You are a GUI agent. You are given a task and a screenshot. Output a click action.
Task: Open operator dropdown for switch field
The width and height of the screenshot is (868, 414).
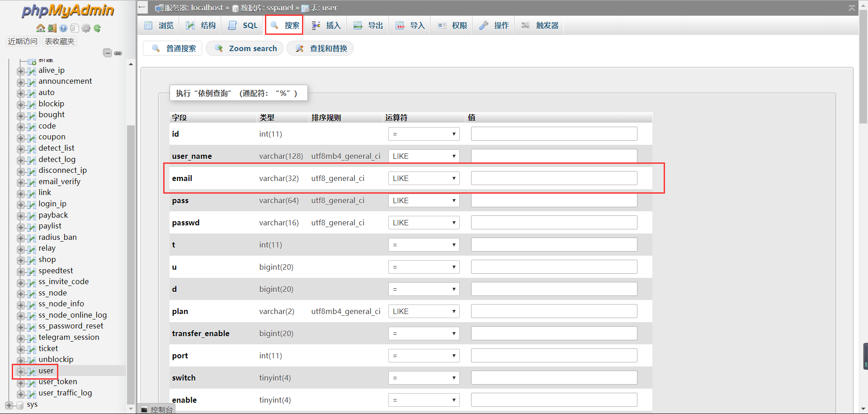point(424,378)
